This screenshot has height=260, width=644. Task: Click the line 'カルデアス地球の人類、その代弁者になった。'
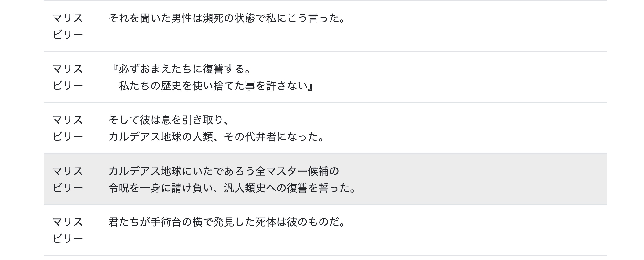[216, 137]
